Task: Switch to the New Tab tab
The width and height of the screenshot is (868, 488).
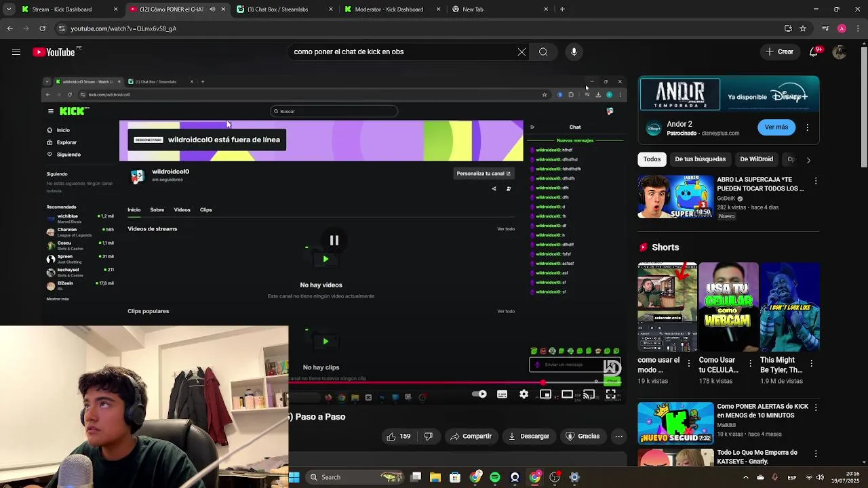Action: point(500,9)
